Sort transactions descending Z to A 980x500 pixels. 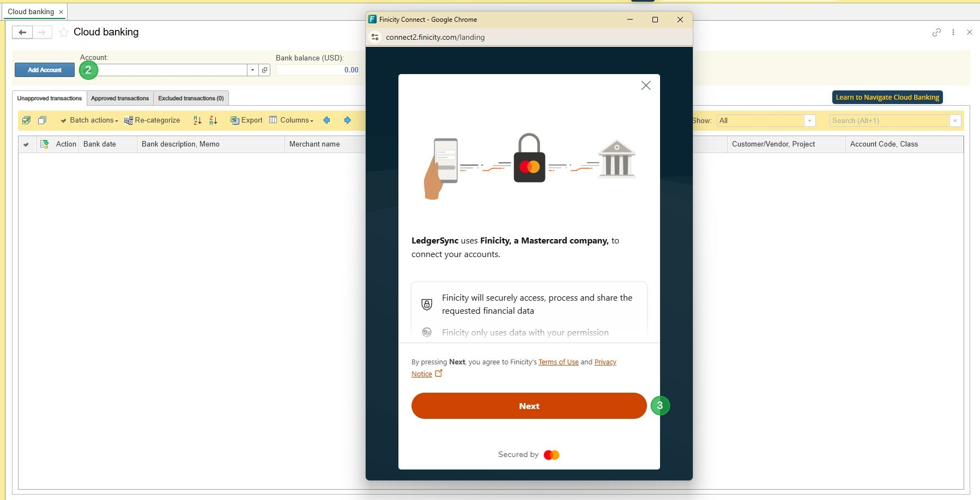(x=213, y=120)
